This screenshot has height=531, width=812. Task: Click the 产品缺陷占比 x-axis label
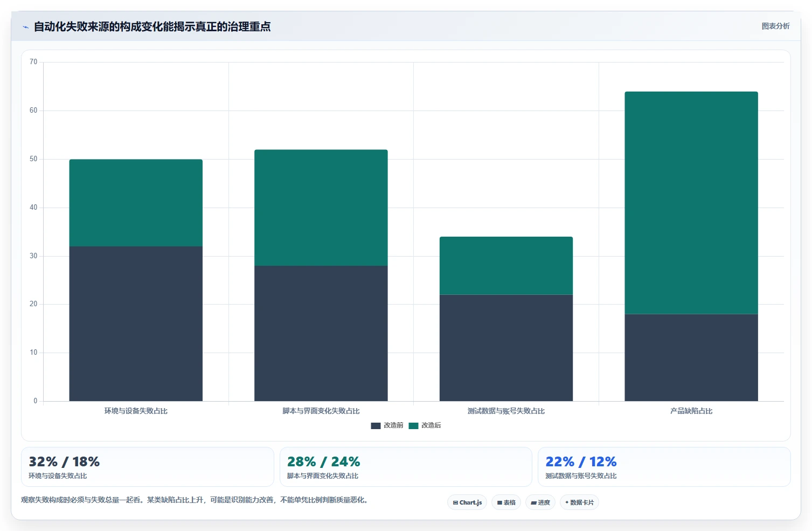[691, 411]
